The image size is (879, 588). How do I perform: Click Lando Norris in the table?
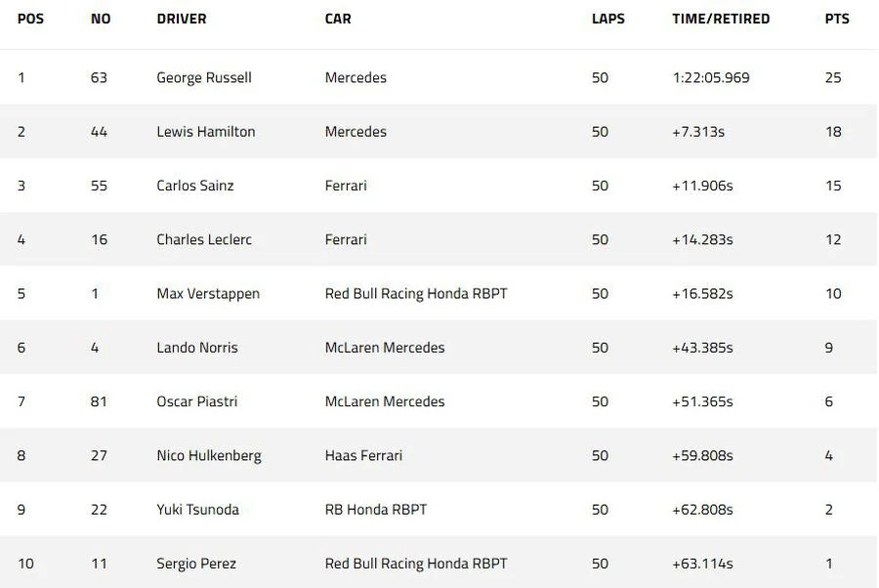tap(197, 348)
